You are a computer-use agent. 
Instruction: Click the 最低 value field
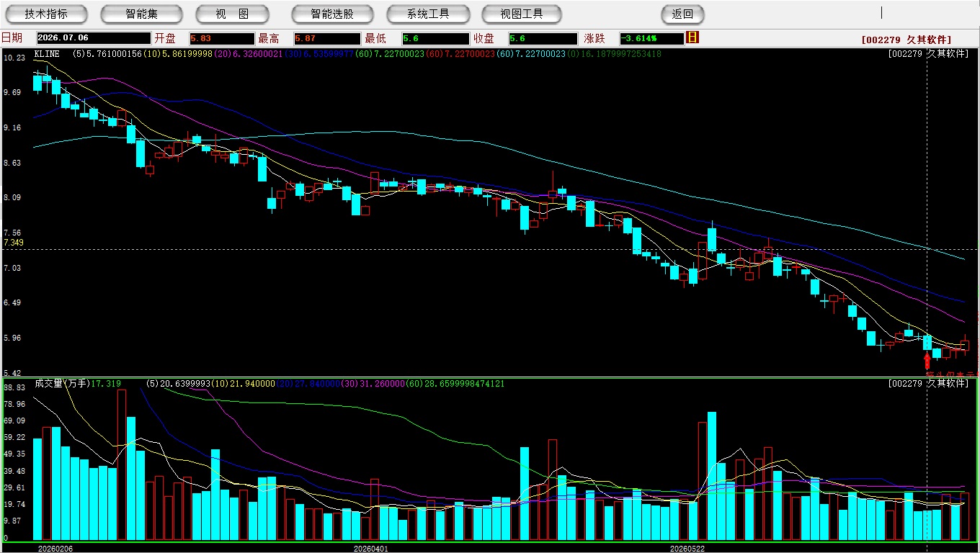435,38
